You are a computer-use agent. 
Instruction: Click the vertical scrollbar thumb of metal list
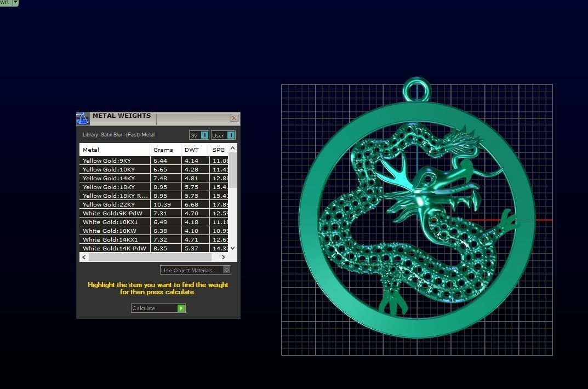pyautogui.click(x=232, y=170)
